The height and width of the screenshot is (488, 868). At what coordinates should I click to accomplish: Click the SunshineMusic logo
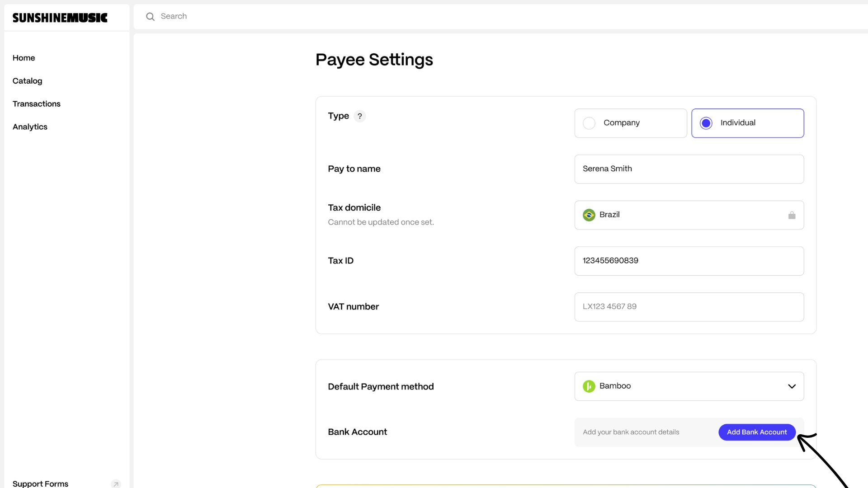[x=60, y=18]
